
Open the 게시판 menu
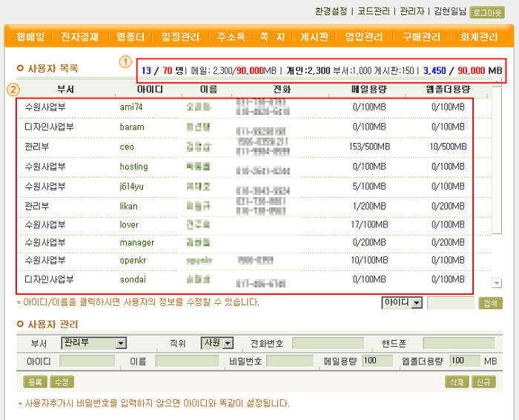coord(314,36)
